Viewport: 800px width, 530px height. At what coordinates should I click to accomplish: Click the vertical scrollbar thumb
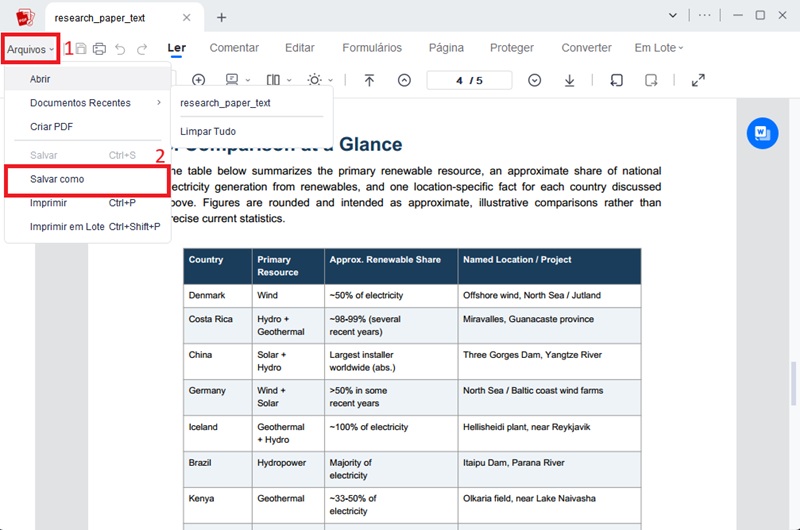[793, 383]
